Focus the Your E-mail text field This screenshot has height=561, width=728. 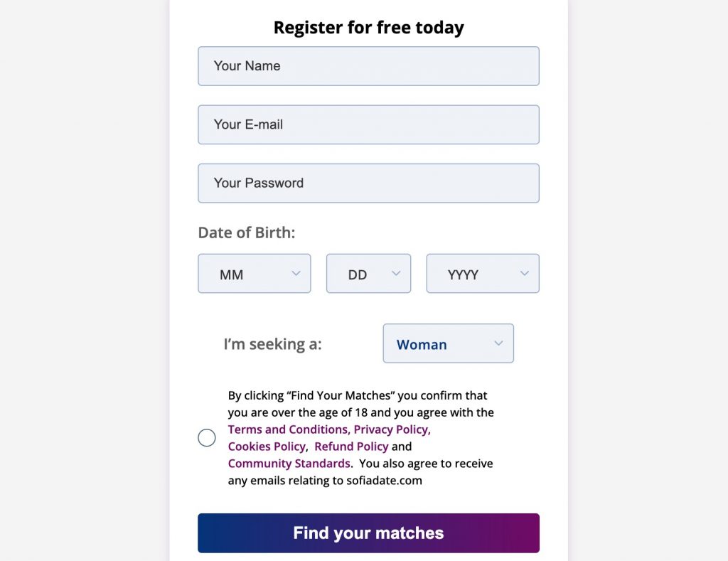tap(368, 124)
